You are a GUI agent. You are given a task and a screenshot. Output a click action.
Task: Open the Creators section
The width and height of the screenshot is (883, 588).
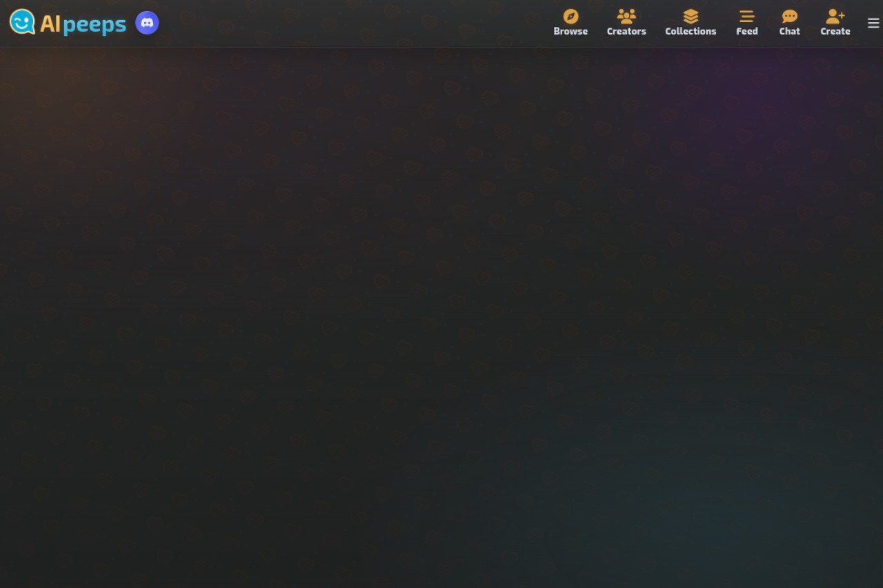[x=626, y=23]
